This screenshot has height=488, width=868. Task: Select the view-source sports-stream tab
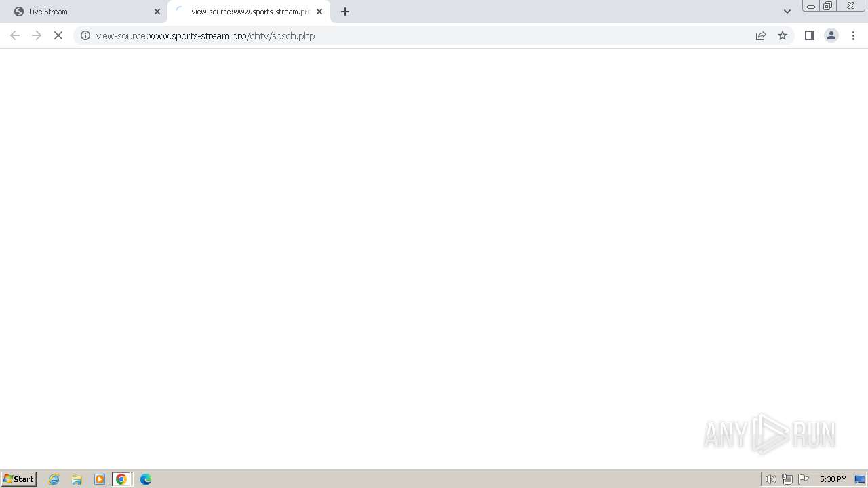[249, 12]
